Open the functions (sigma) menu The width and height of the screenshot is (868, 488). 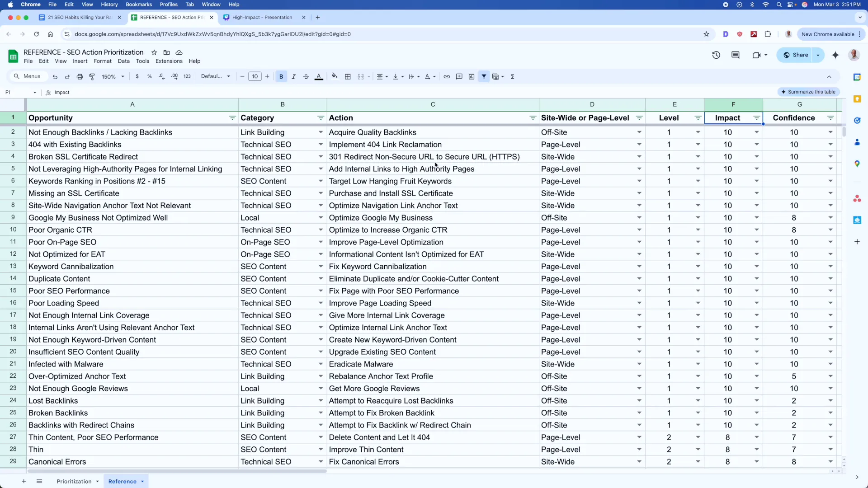click(512, 76)
